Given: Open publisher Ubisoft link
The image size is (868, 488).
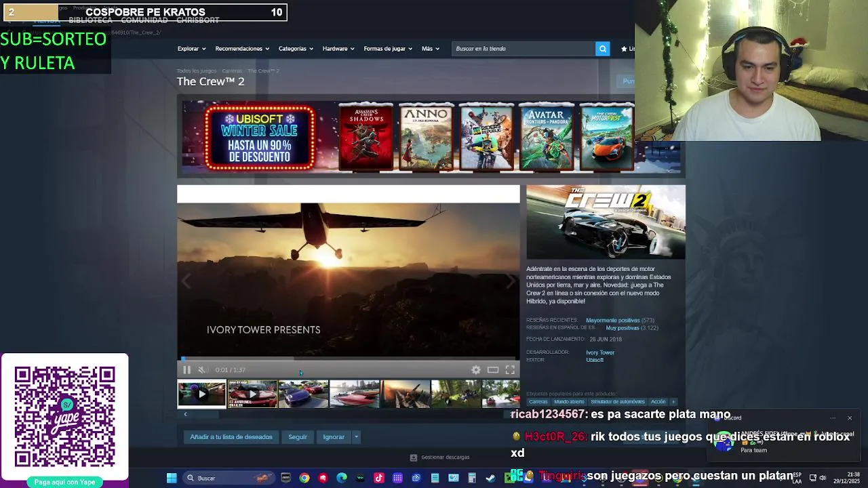Looking at the screenshot, I should [595, 360].
